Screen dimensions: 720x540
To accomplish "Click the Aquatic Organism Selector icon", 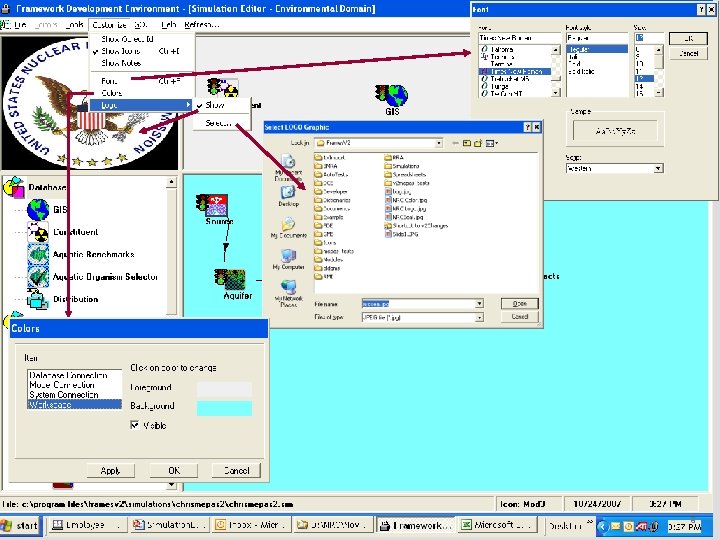I will pos(38,277).
